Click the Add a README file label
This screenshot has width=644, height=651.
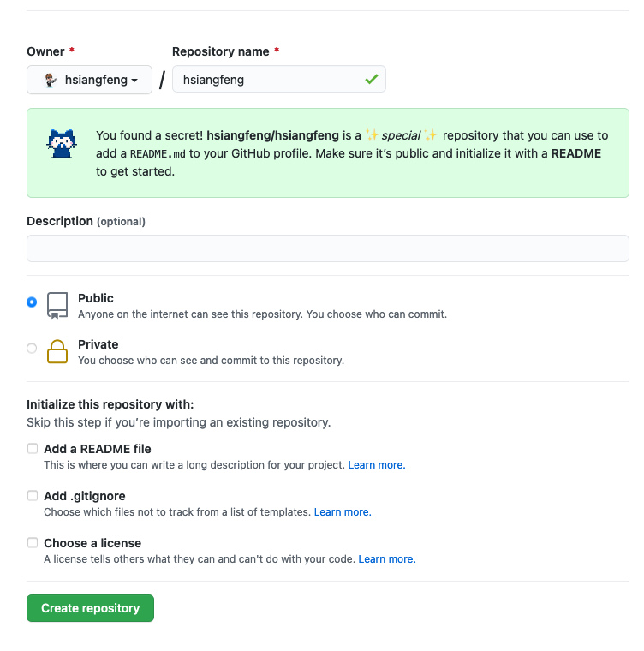[98, 449]
